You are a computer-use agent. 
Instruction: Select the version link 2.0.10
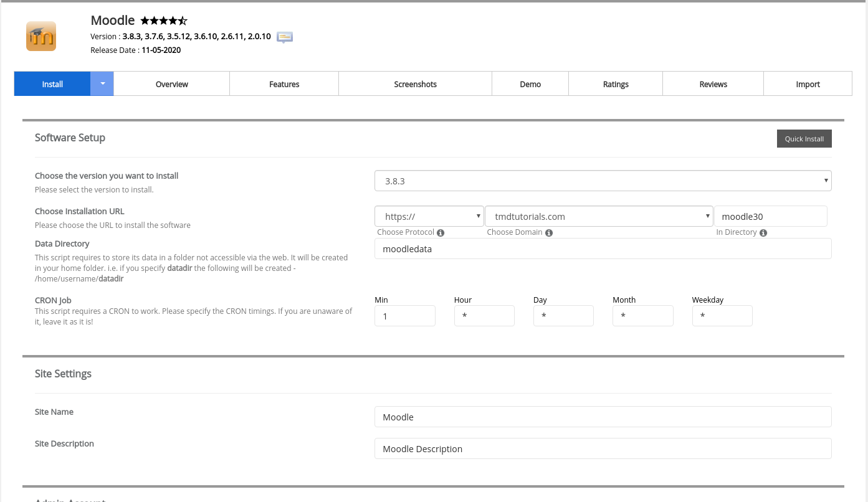[259, 36]
